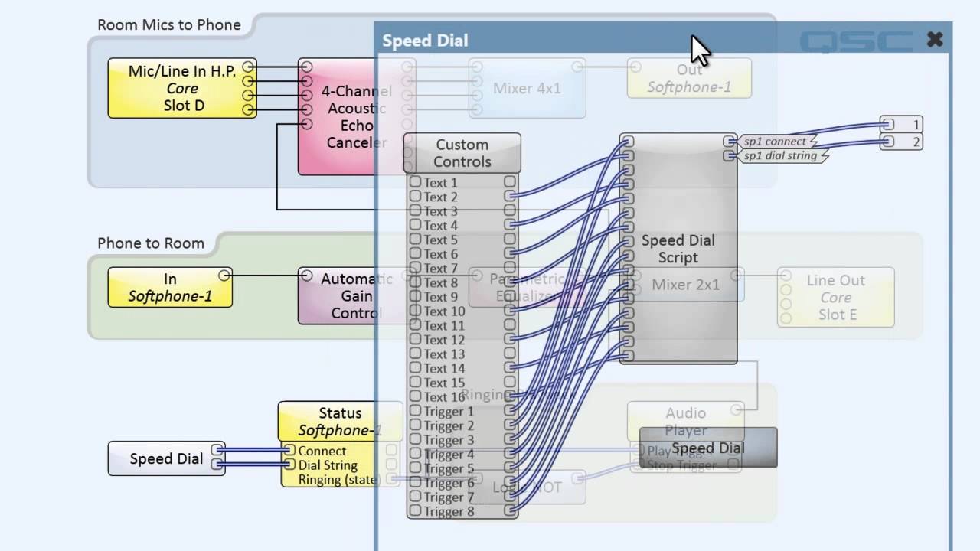Click the Text 16 row in Custom Controls

tap(462, 396)
